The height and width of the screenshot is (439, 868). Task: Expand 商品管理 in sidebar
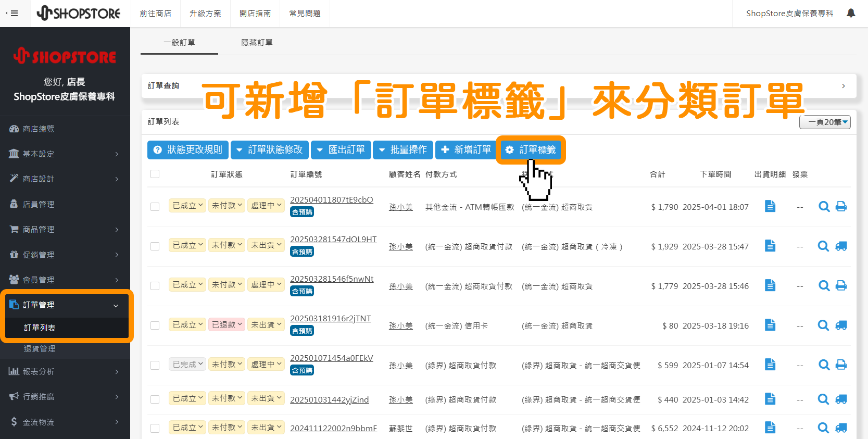[x=65, y=230]
